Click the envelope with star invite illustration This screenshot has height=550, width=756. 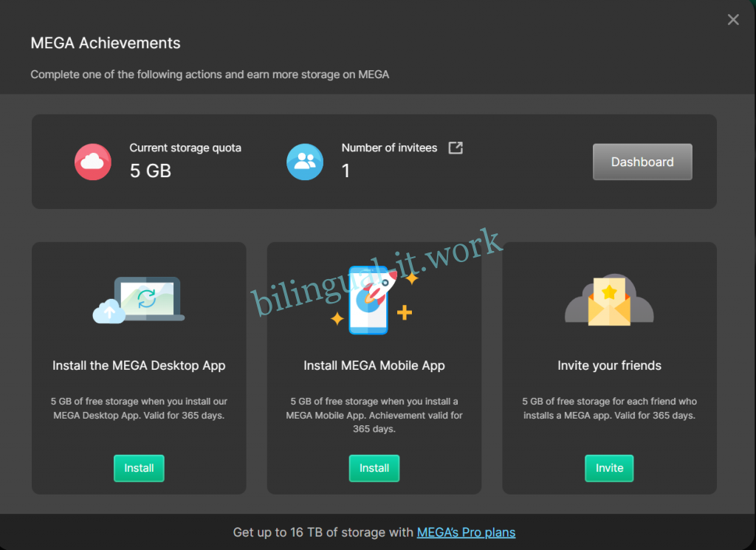tap(609, 300)
